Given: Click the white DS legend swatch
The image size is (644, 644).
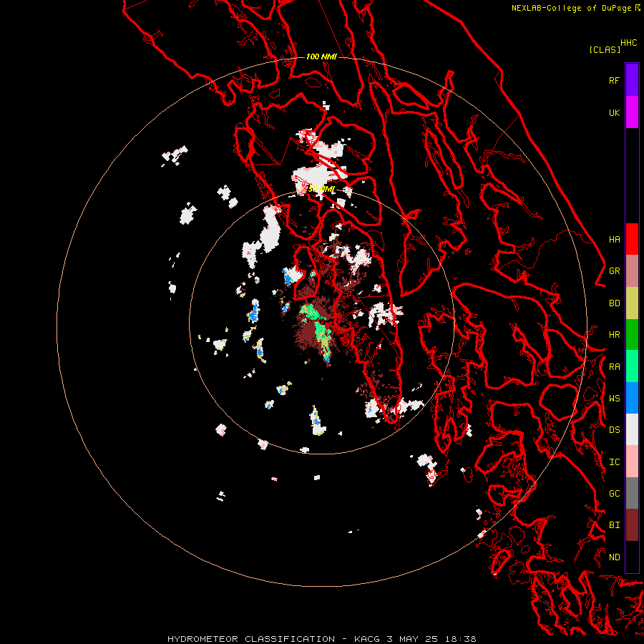Looking at the screenshot, I should point(632,429).
